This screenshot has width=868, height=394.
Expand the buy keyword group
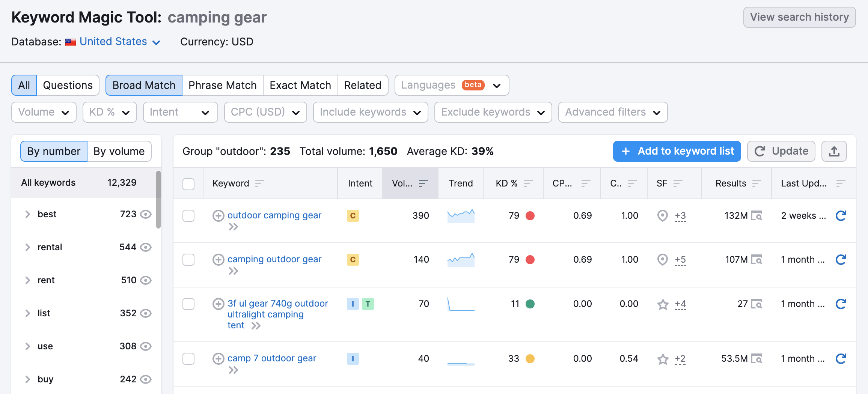tap(27, 379)
